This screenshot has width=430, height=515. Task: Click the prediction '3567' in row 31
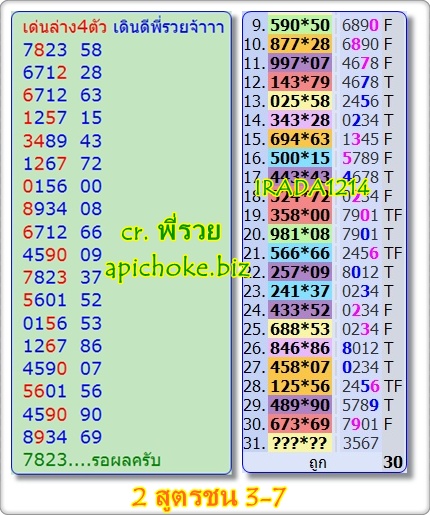coord(361,443)
